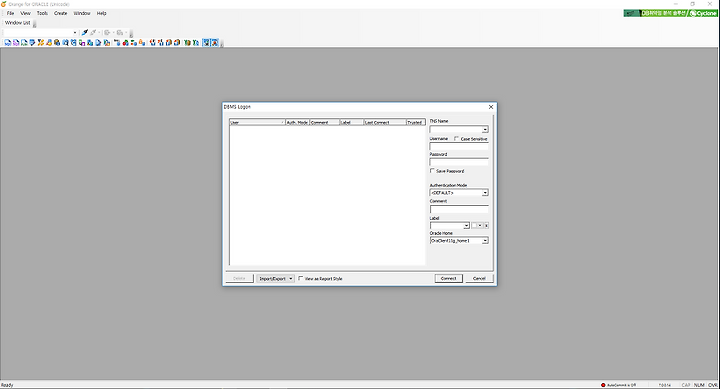Click the label color swatch box
This screenshot has height=389, width=720.
coord(474,226)
